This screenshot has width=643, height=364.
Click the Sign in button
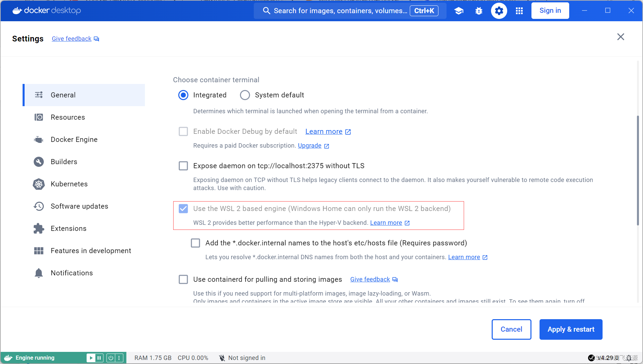click(550, 11)
